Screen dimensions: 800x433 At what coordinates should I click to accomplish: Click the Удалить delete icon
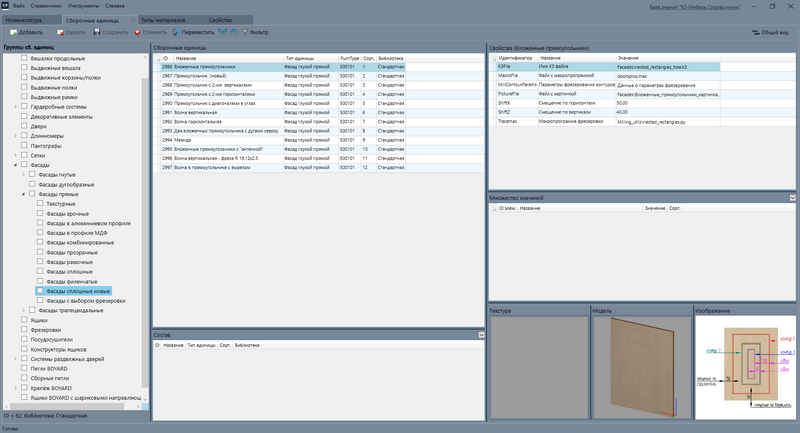click(x=60, y=32)
